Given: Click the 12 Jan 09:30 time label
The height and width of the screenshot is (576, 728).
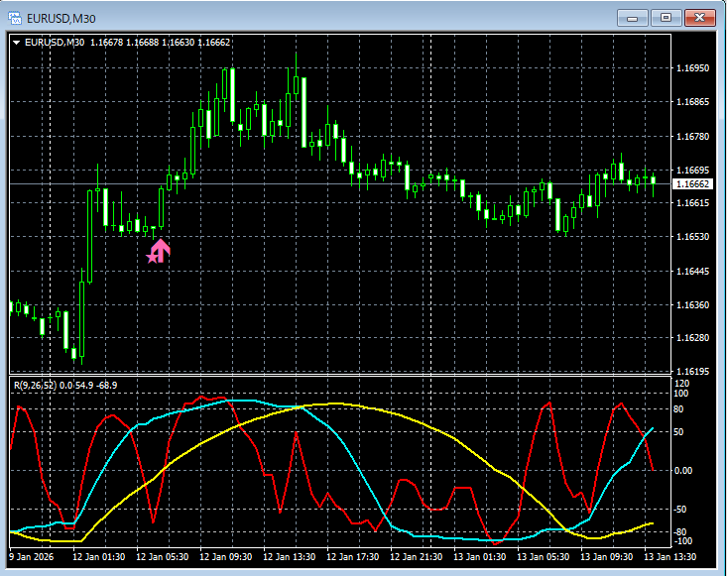Looking at the screenshot, I should (x=226, y=556).
